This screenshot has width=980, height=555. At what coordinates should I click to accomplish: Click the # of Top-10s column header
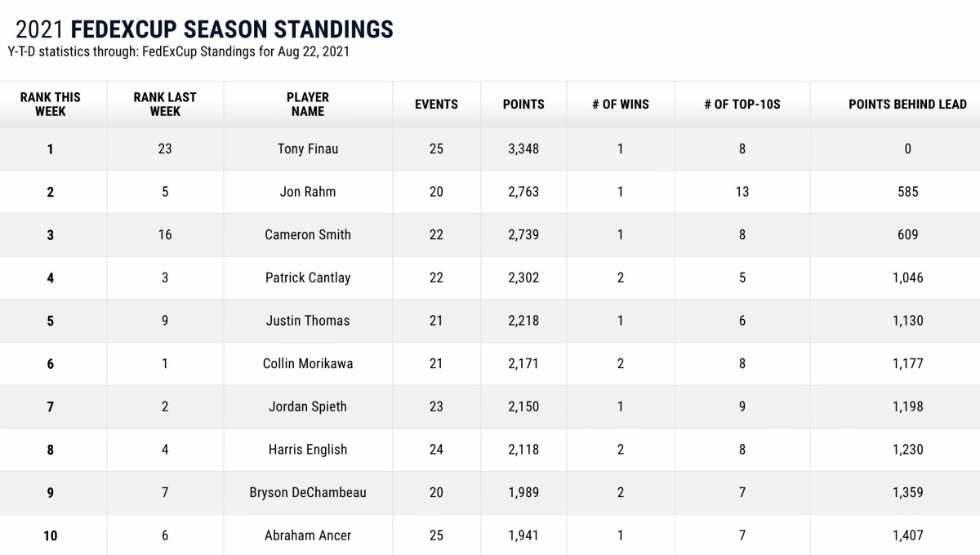pos(742,104)
